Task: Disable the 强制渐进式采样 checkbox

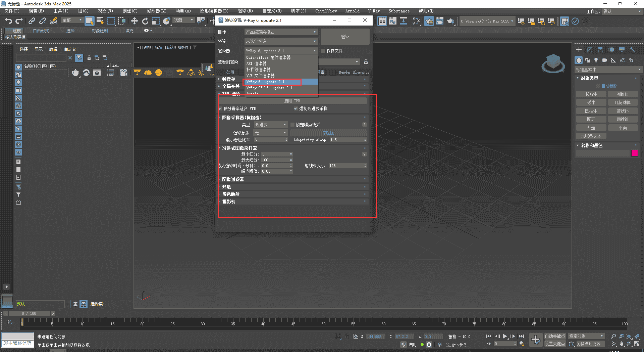Action: point(296,108)
